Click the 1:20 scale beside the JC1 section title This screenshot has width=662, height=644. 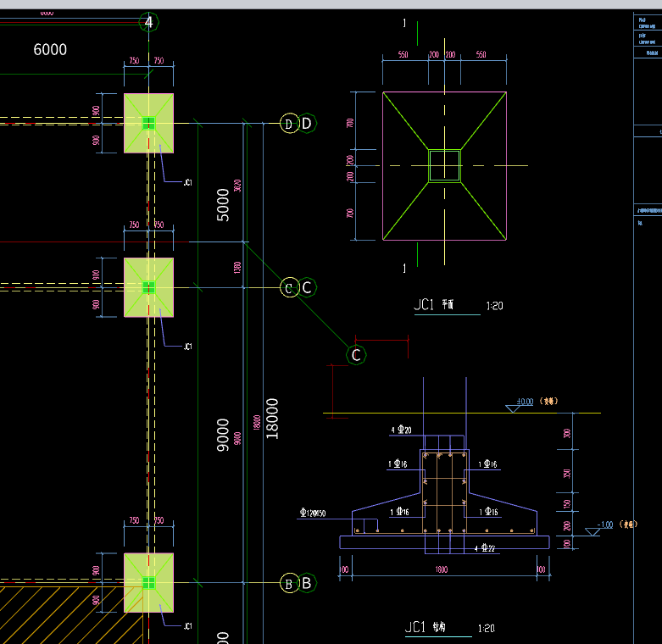[486, 629]
